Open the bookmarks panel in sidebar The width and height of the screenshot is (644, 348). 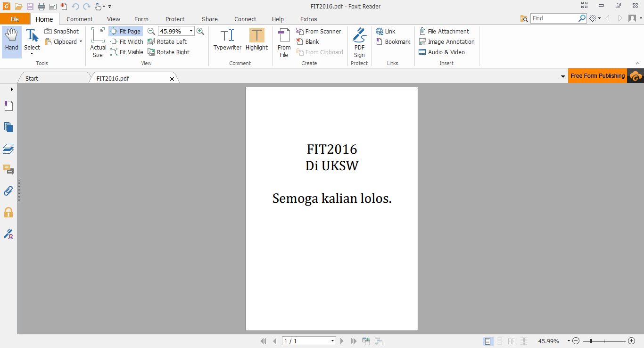click(x=8, y=106)
